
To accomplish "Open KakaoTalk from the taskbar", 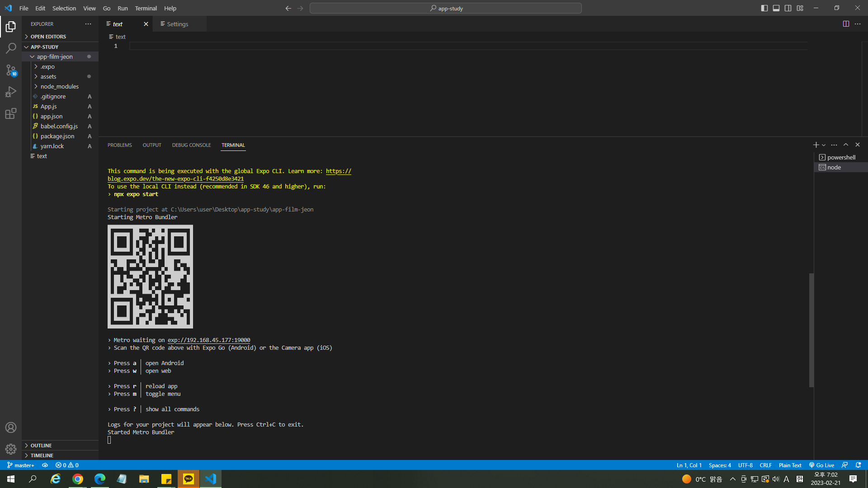I will [189, 479].
